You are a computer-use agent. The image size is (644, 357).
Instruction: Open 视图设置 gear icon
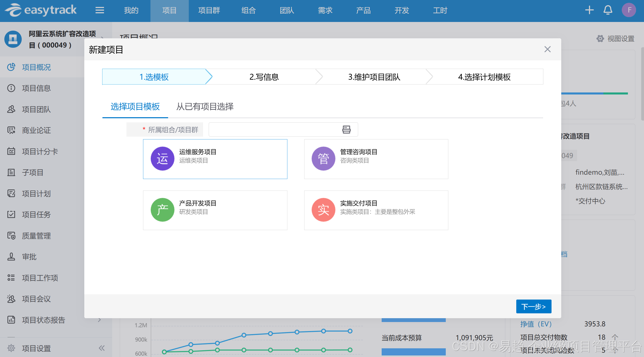point(600,39)
